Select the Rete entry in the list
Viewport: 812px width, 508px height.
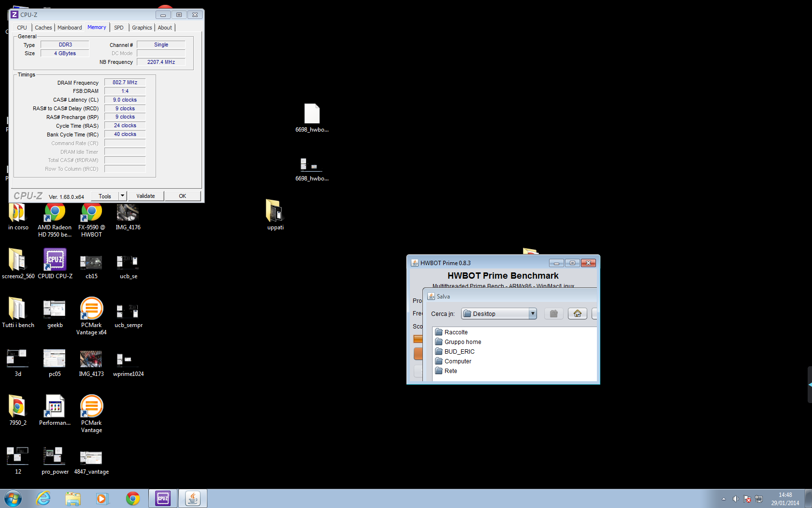pos(446,371)
